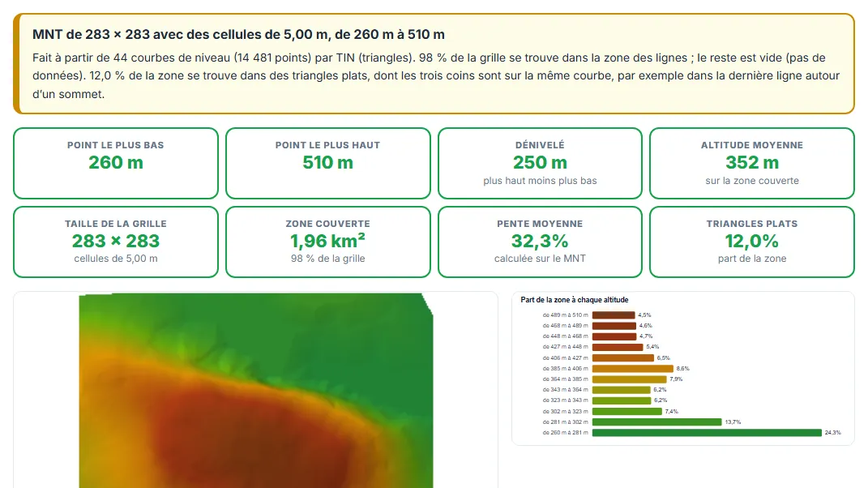Select the bar for 489 m à 510 m
Image resolution: width=868 pixels, height=488 pixels.
coord(614,315)
